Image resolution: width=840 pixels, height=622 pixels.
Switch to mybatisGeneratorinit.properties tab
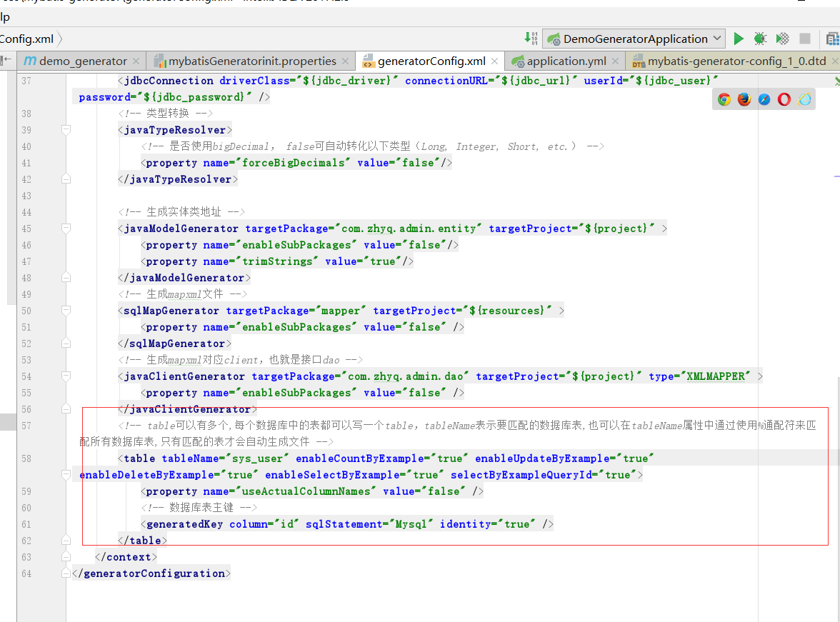pyautogui.click(x=251, y=61)
